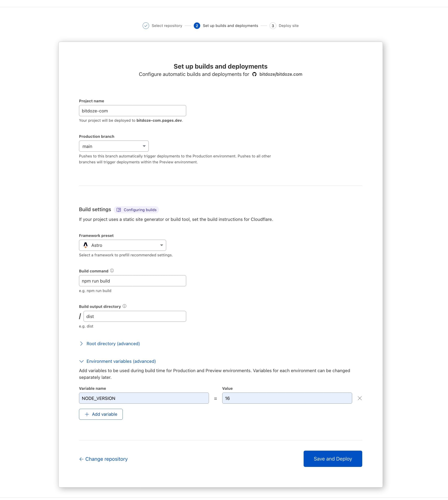Click the Project name input field

[132, 110]
